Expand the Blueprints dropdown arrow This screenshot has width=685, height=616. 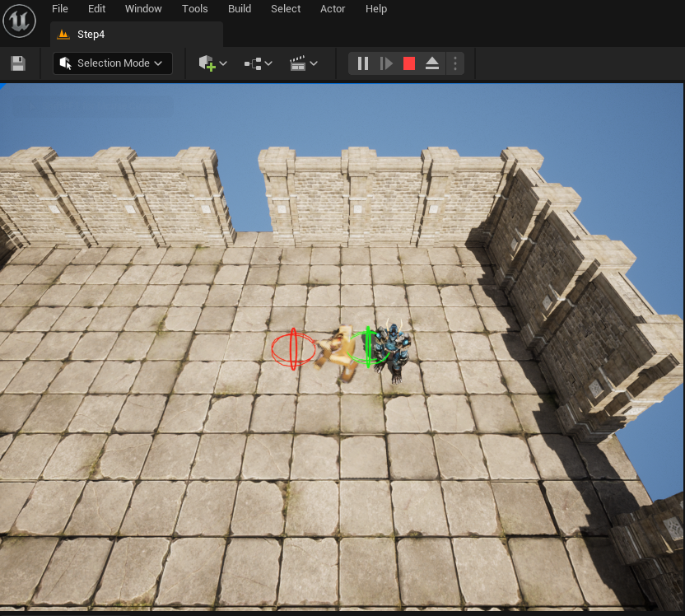(x=268, y=63)
